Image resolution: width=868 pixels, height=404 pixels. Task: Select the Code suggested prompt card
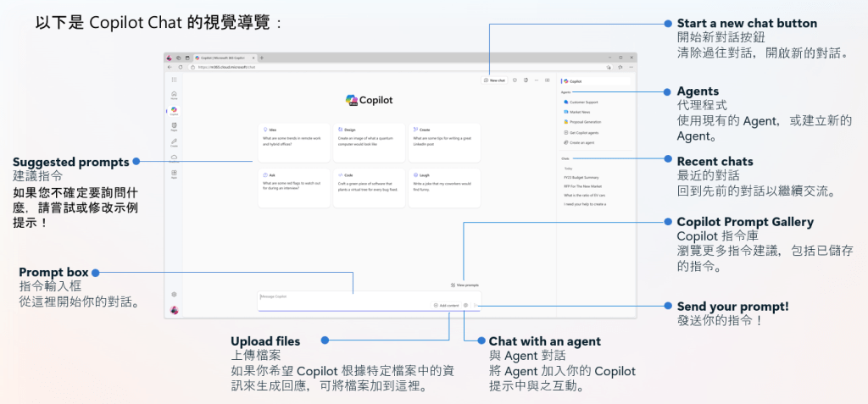(x=369, y=188)
